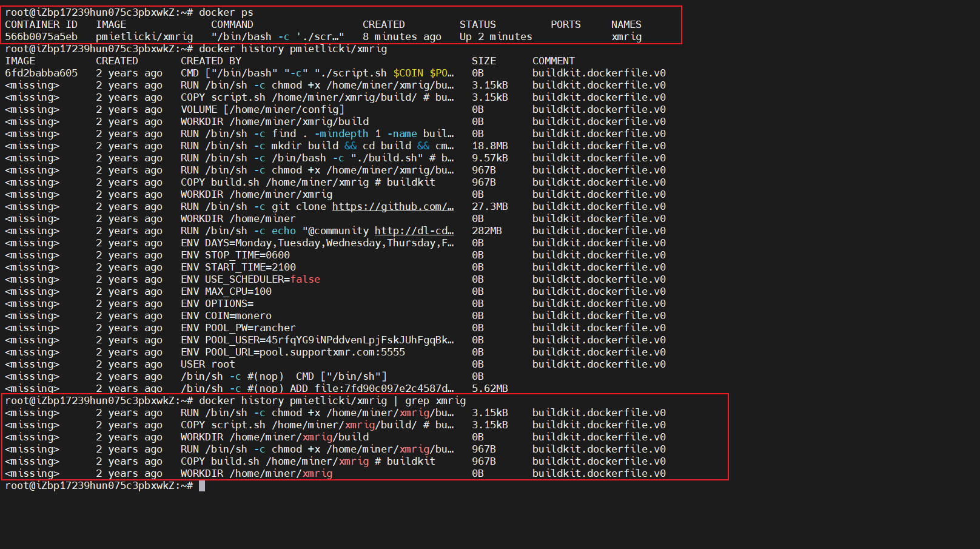Click the ENV USE_SCHEDULER=false text
Screen dimensions: 980x549
click(250, 279)
